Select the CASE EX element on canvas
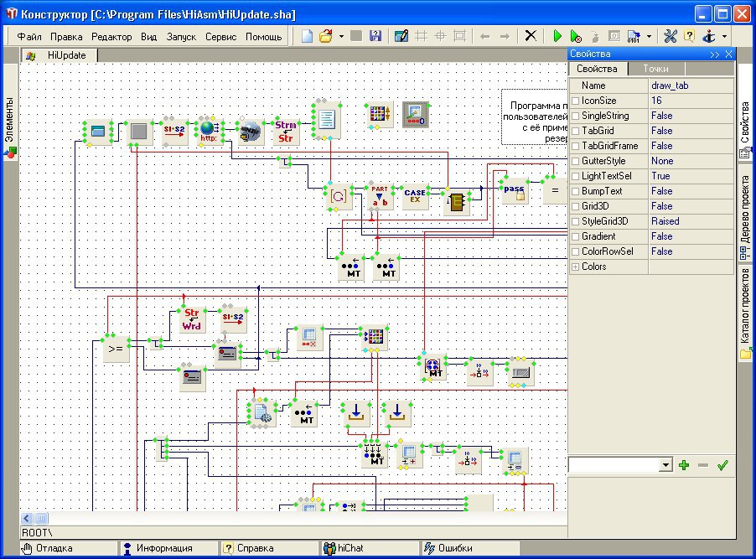The width and height of the screenshot is (756, 559). pos(415,196)
